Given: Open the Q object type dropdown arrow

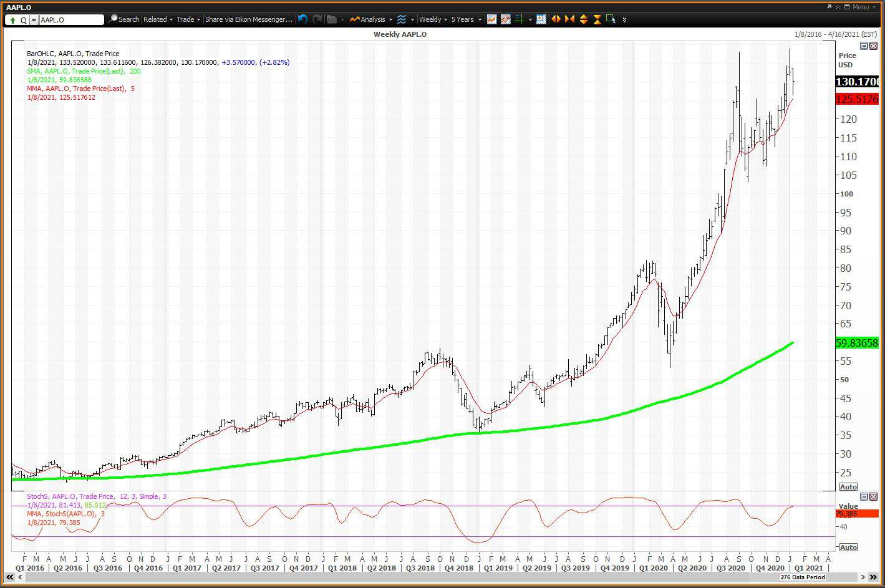Looking at the screenshot, I should click(x=34, y=20).
